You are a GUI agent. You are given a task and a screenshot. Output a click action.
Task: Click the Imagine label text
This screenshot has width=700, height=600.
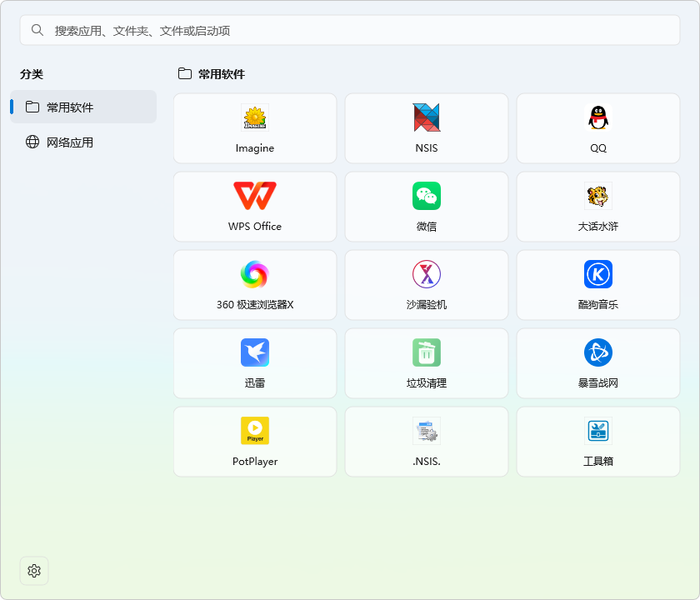tap(255, 148)
